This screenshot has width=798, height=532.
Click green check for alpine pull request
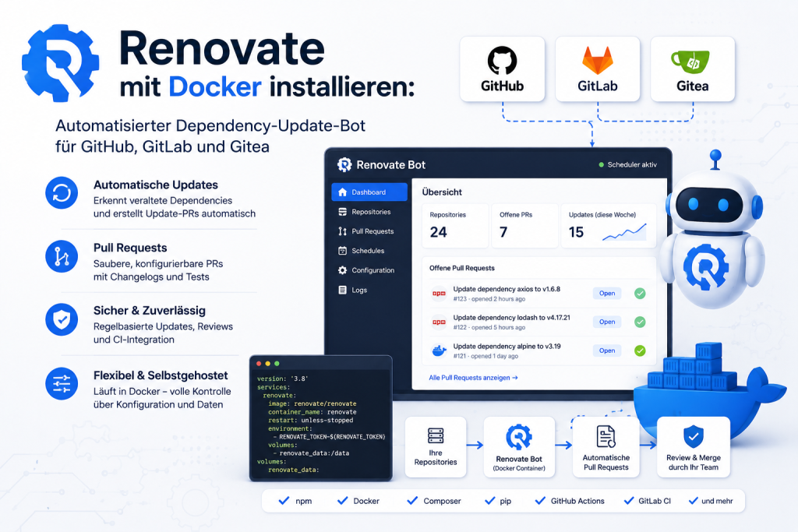[x=640, y=351]
